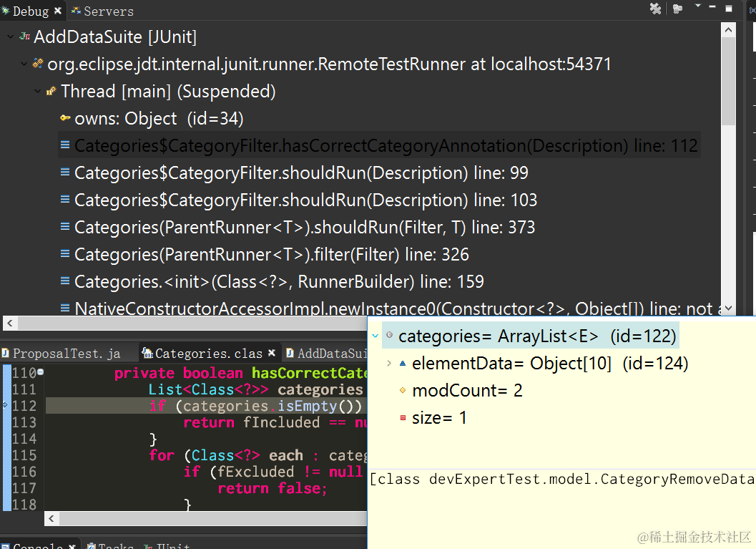Click stack frame icon beside line: 159
756x549 pixels.
[65, 281]
